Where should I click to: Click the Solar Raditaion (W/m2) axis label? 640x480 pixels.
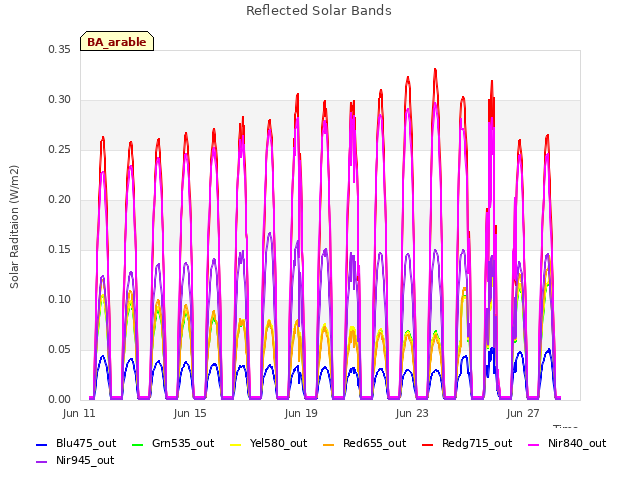[x=14, y=227]
